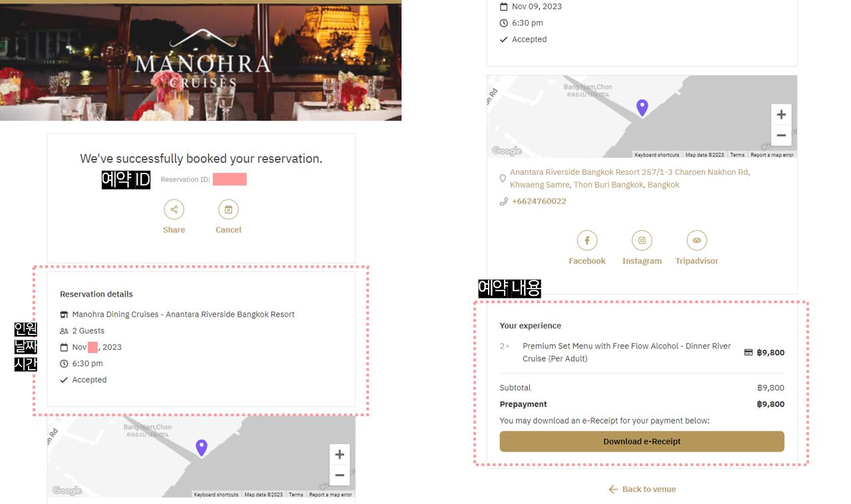Click the Download e-Receipt button
Viewport: 851px width, 504px height.
tap(642, 441)
